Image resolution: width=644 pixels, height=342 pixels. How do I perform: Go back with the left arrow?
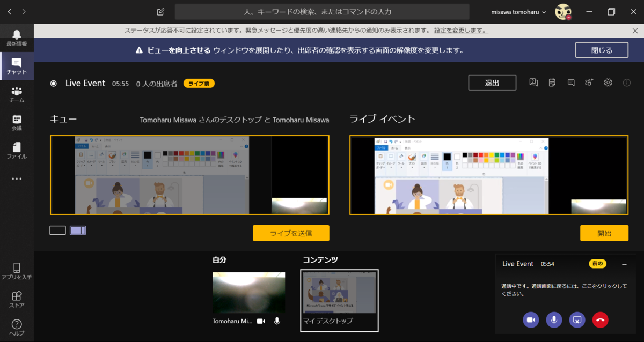[x=10, y=11]
